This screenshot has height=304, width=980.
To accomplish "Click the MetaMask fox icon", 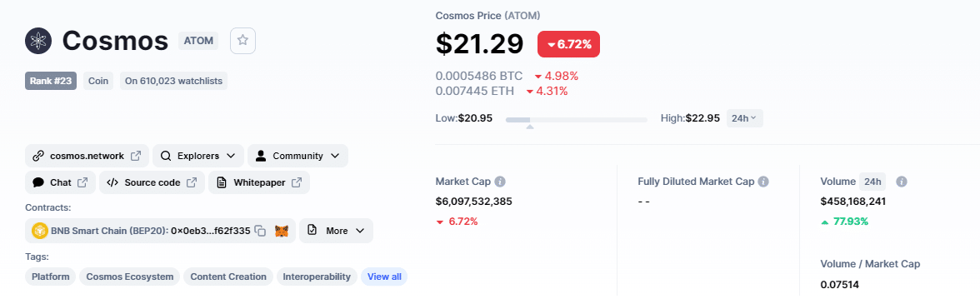I will coord(282,231).
